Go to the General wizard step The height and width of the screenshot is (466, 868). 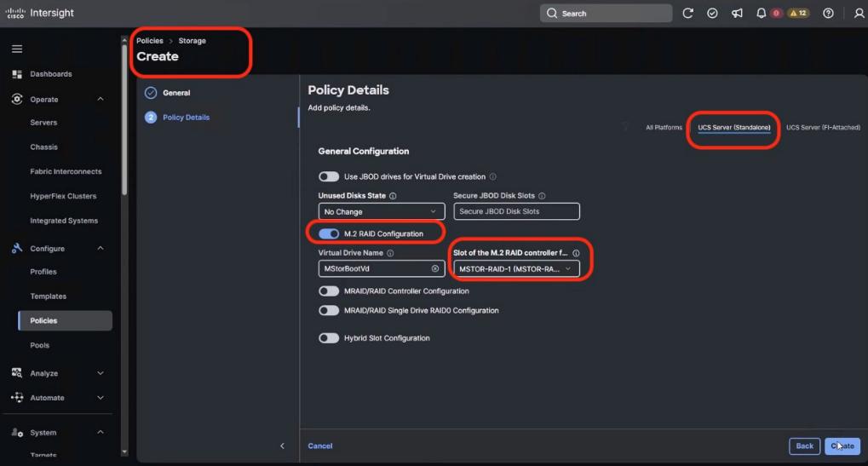click(x=176, y=93)
